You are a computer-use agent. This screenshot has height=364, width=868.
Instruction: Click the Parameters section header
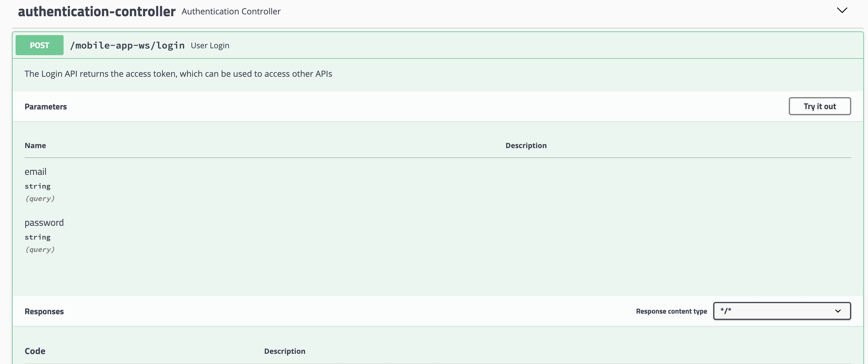click(46, 107)
